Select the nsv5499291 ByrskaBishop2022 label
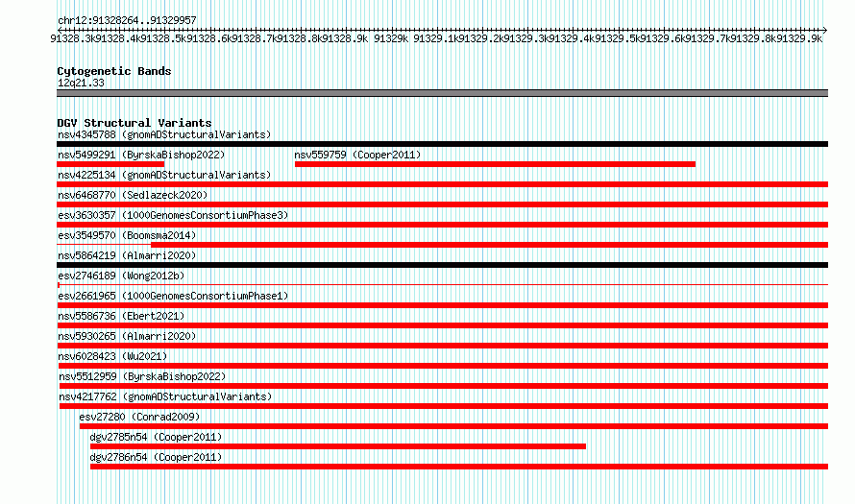 click(141, 155)
